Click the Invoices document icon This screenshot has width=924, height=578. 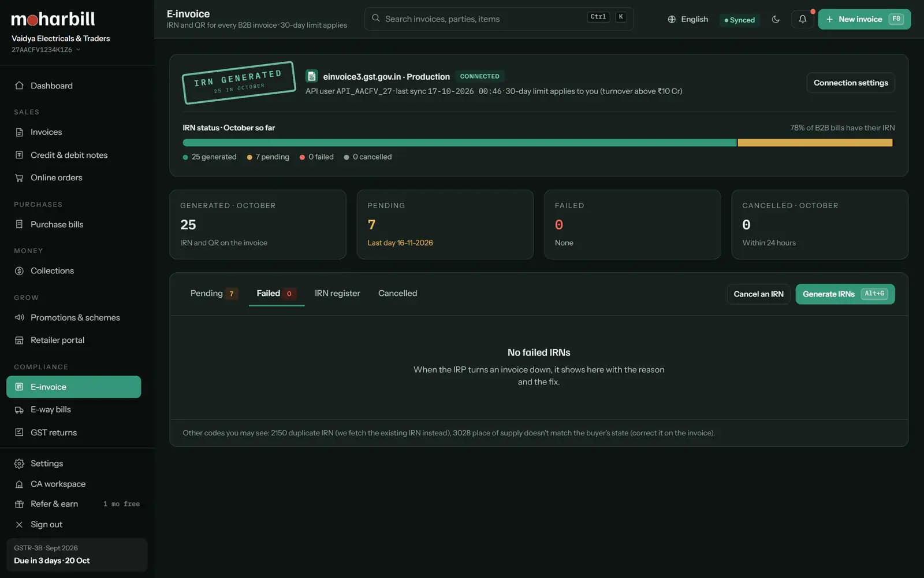click(19, 132)
